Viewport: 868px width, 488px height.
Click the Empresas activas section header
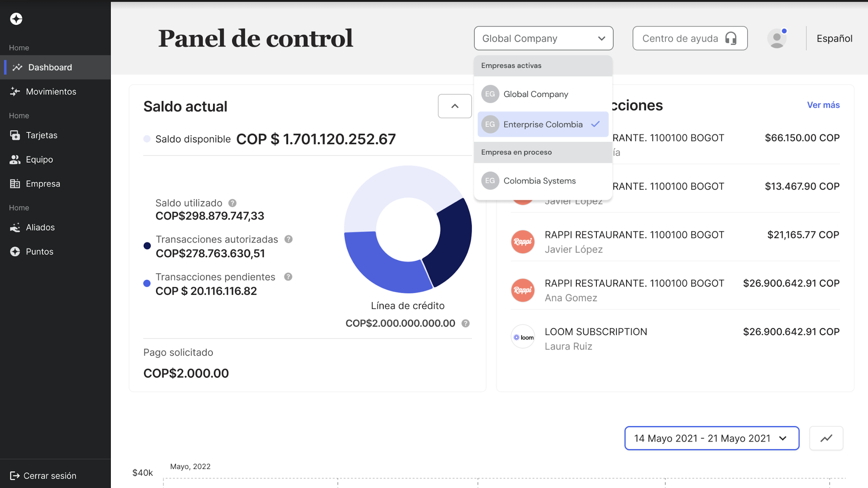tap(543, 66)
